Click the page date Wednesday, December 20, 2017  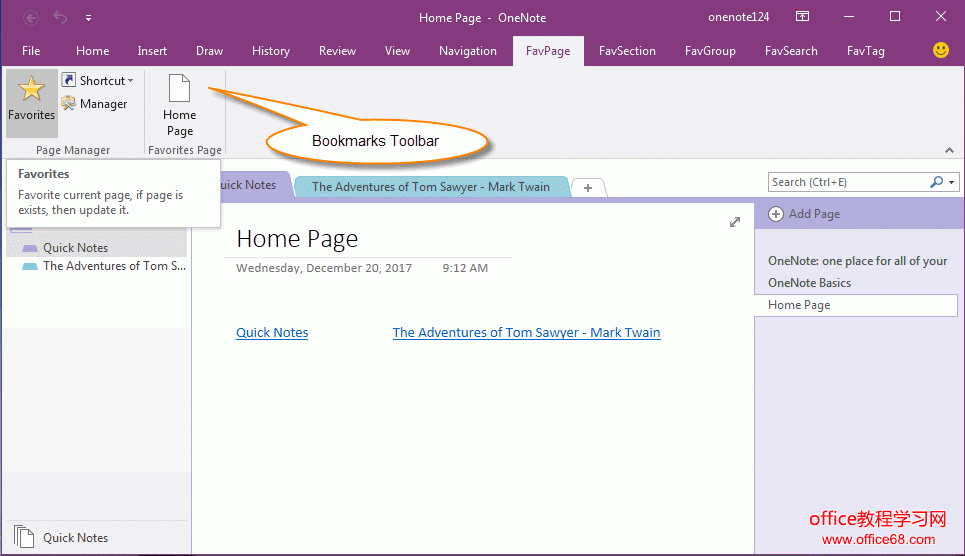point(324,268)
